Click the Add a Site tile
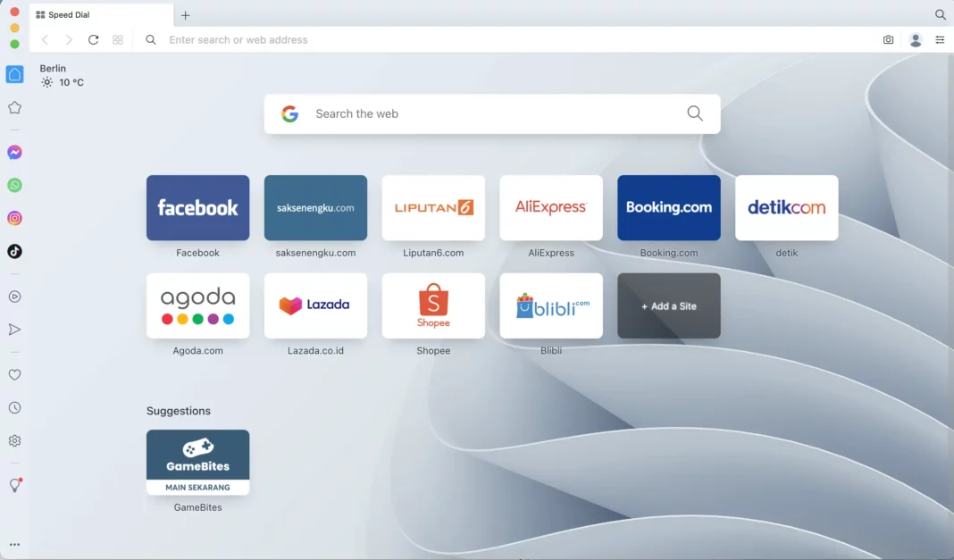 [x=669, y=305]
